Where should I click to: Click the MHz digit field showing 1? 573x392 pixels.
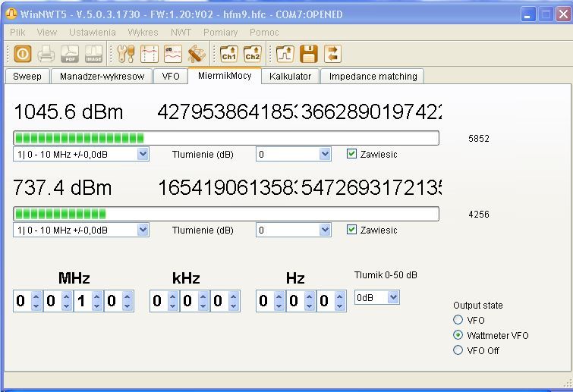81,302
